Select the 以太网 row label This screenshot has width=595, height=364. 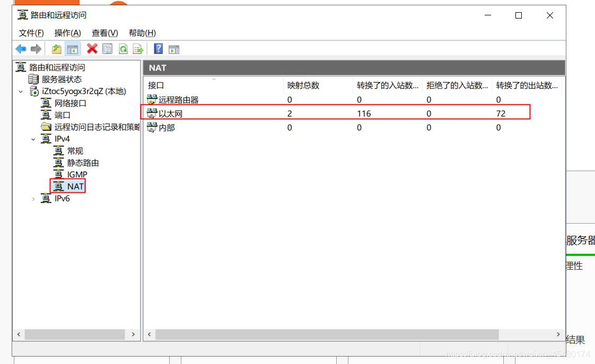(x=170, y=113)
